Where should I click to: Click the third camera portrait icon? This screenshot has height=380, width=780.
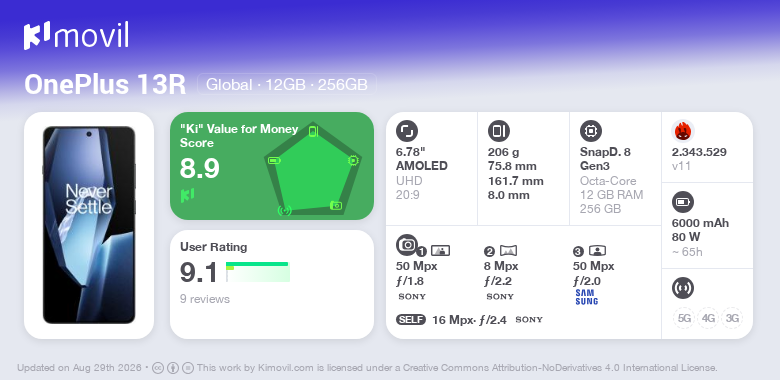coord(597,251)
